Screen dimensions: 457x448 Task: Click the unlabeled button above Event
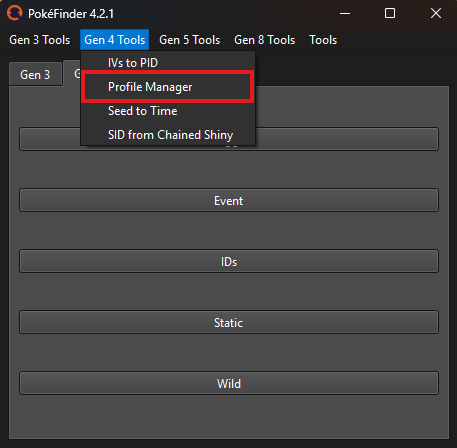347,139
